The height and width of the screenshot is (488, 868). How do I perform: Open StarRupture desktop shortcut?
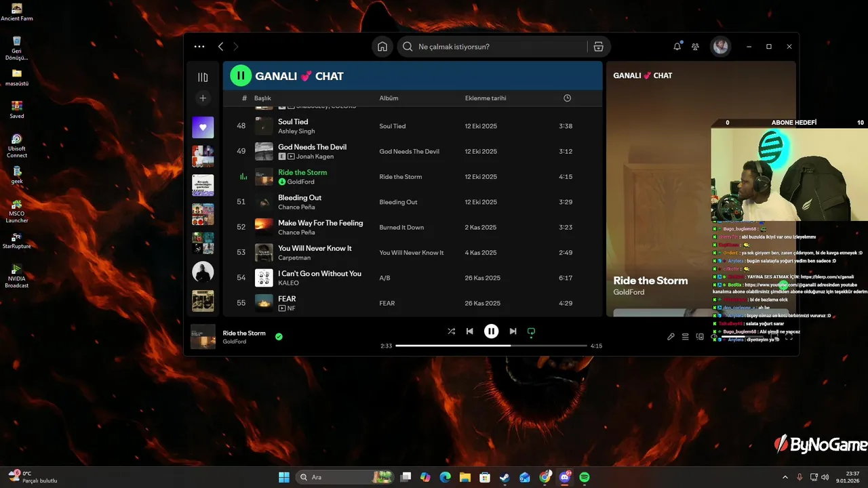(x=17, y=241)
